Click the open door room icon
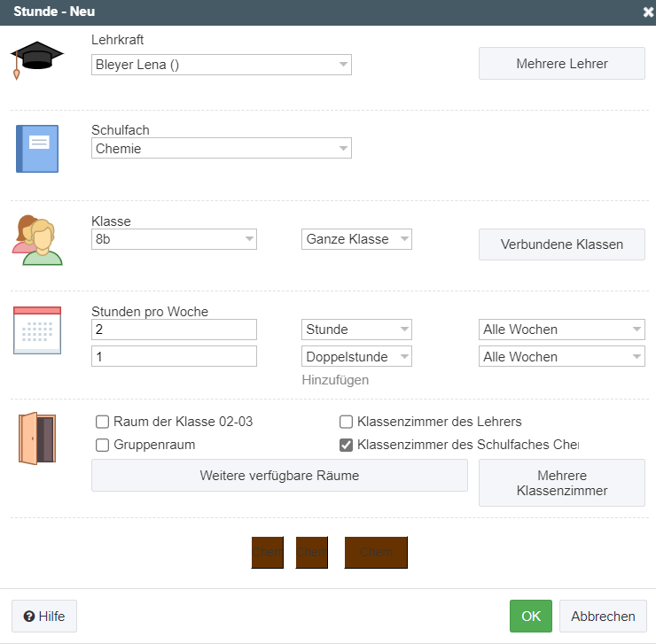The height and width of the screenshot is (644, 656). tap(37, 438)
